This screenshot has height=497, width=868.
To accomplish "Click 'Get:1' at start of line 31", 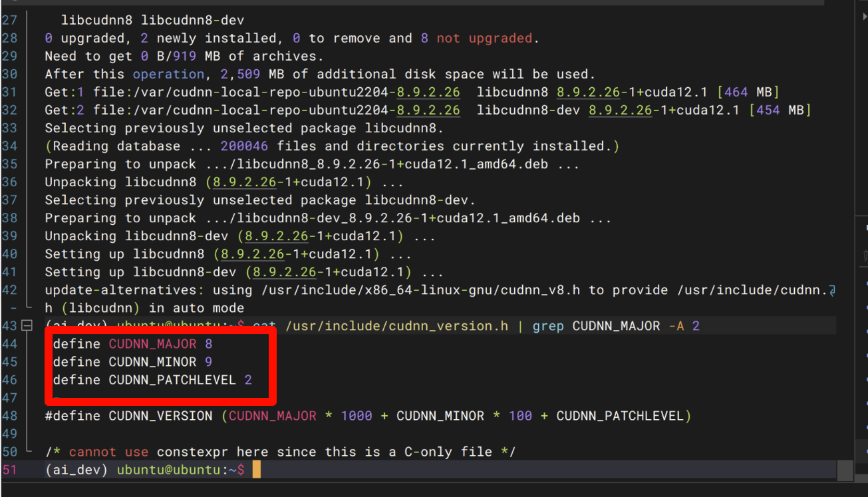I will 65,92.
